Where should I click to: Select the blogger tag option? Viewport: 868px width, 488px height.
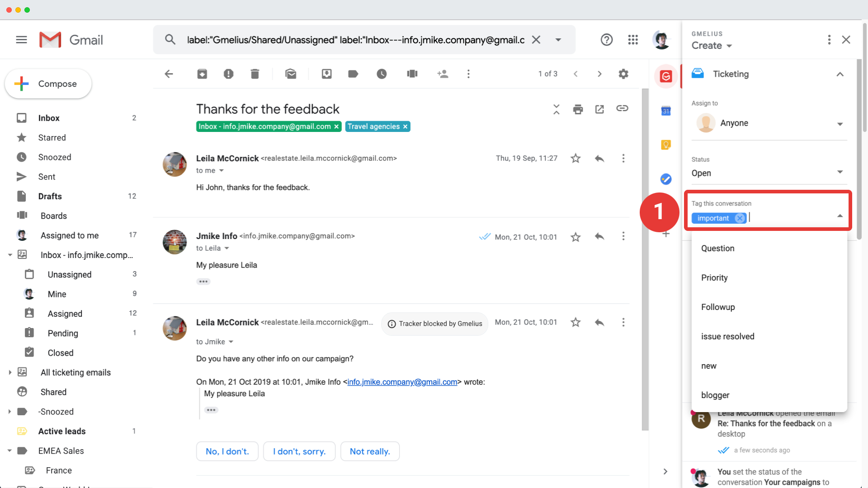(x=769, y=395)
